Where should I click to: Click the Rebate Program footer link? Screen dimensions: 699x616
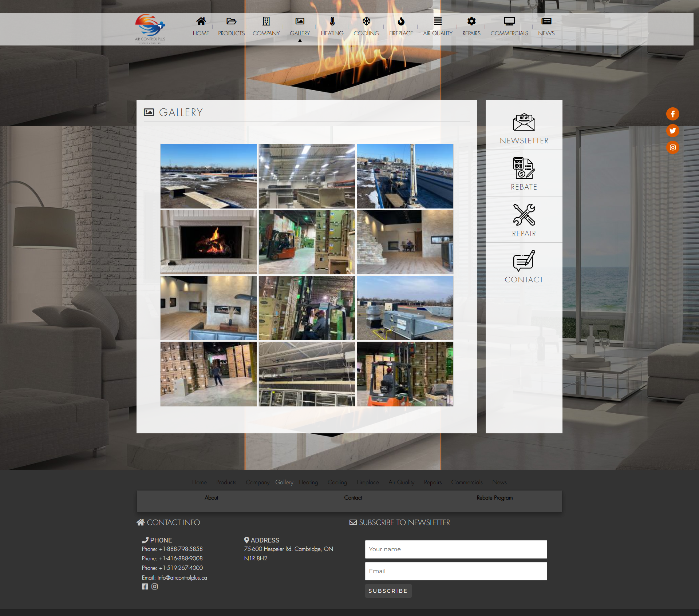(494, 498)
